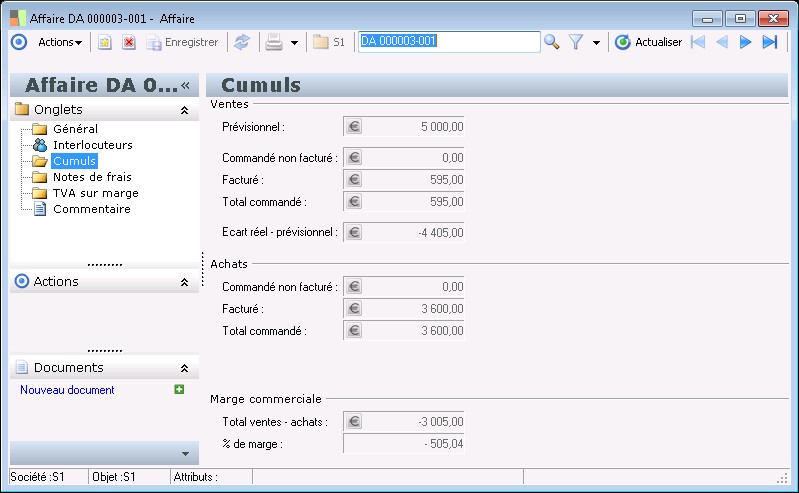Select the Cumuls tab item
Viewport: 799px width, 493px height.
point(74,161)
